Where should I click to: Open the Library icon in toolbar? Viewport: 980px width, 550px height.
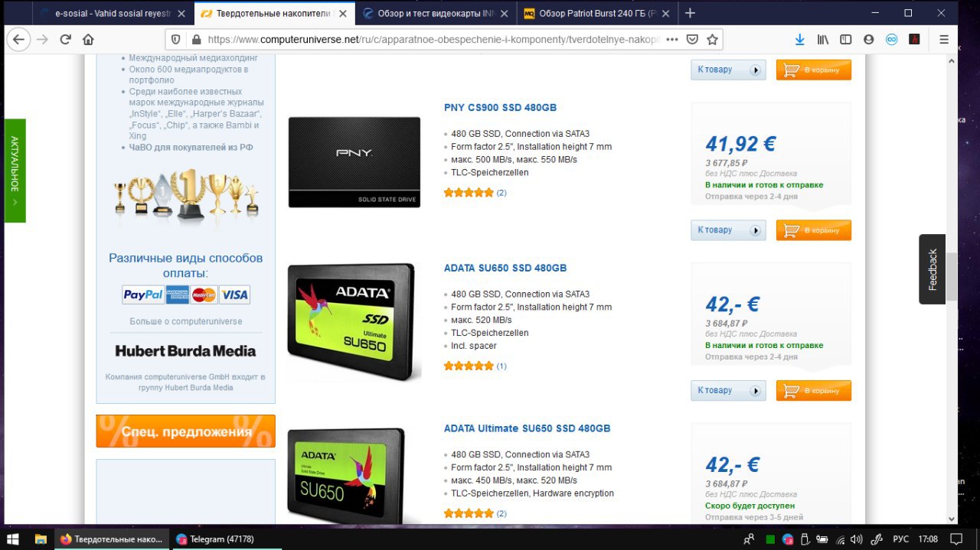click(x=823, y=40)
